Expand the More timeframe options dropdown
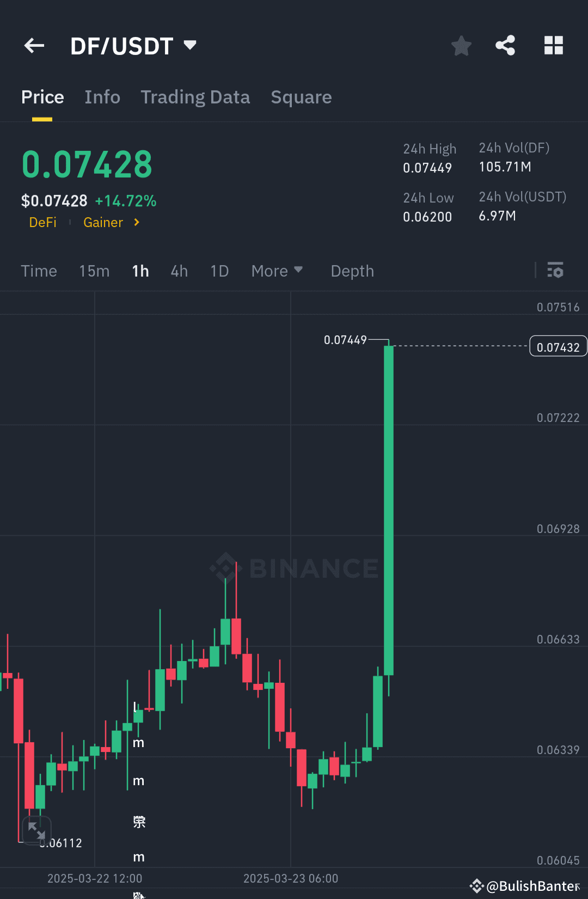 point(277,271)
